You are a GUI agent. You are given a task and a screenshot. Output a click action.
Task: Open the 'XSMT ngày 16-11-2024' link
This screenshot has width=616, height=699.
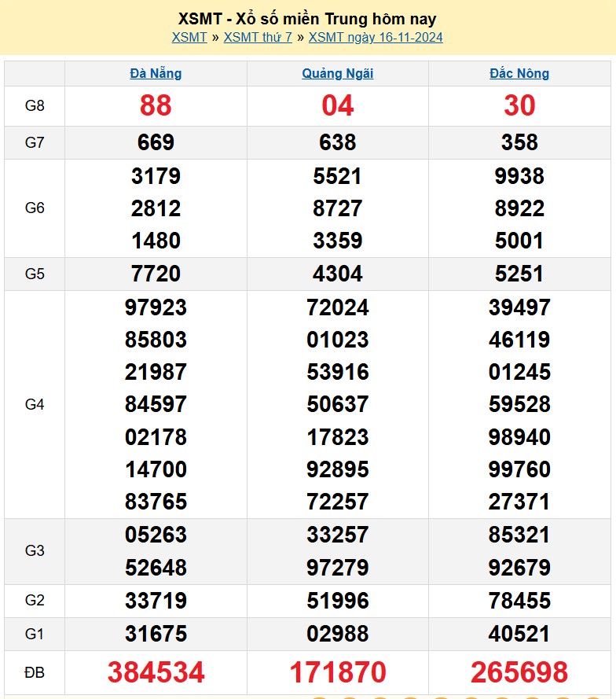click(x=376, y=37)
